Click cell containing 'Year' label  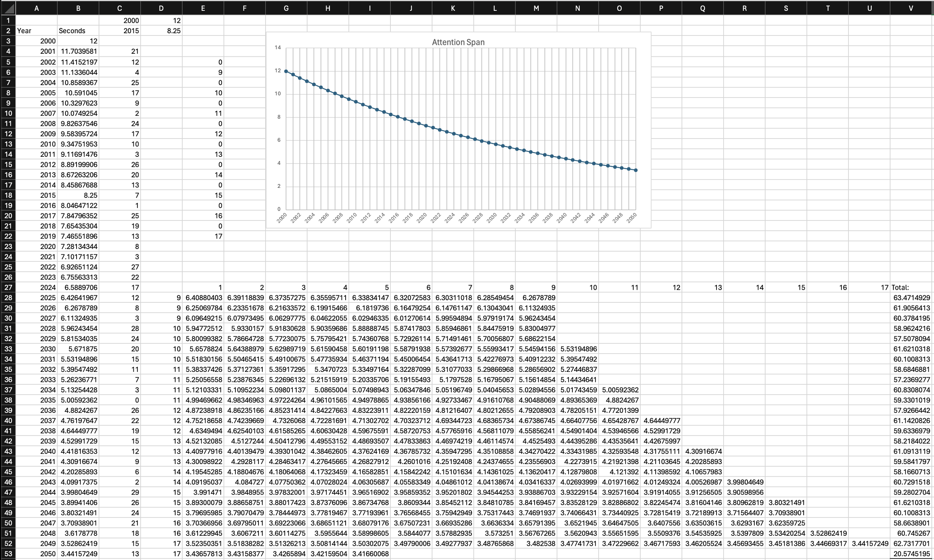(x=25, y=31)
